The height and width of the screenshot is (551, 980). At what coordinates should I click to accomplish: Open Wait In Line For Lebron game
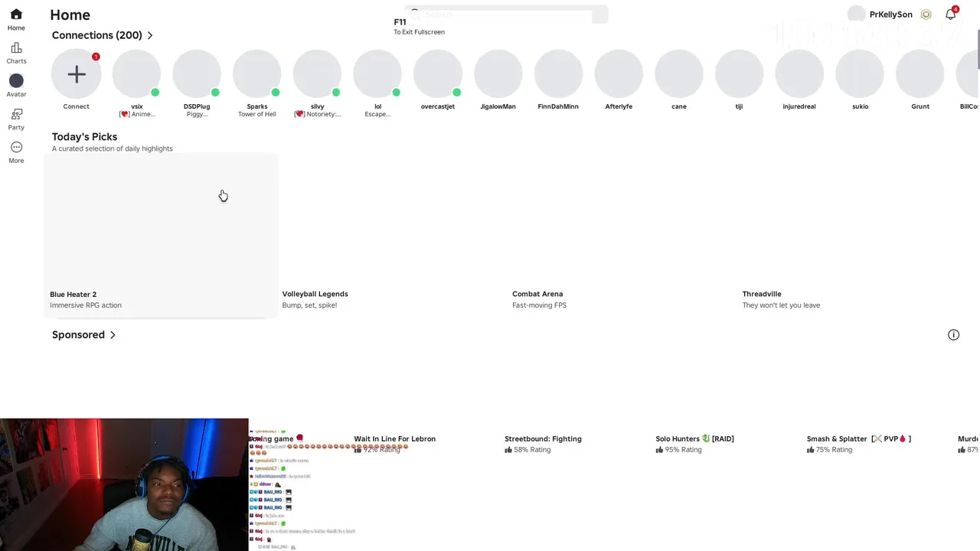pos(394,439)
